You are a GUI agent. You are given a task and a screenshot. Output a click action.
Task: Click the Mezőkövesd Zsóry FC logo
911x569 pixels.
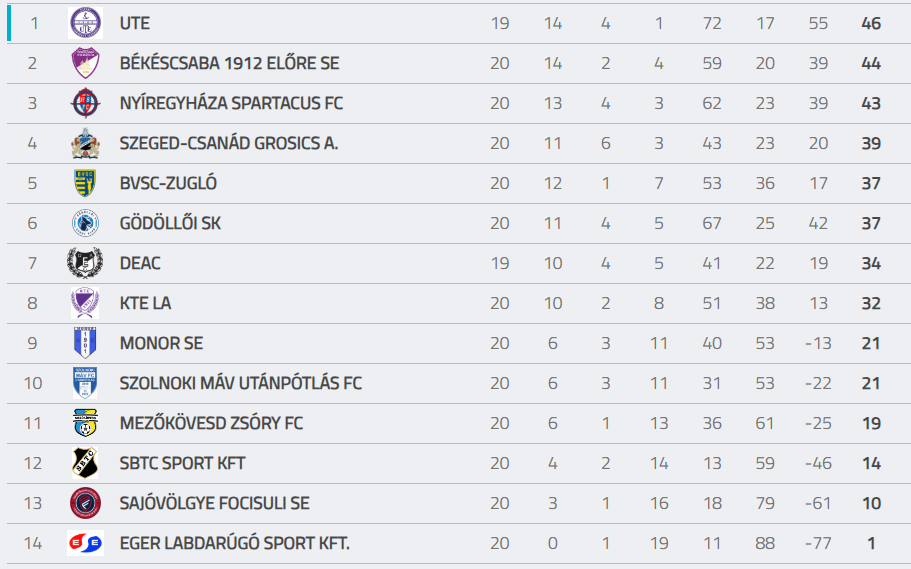point(85,423)
